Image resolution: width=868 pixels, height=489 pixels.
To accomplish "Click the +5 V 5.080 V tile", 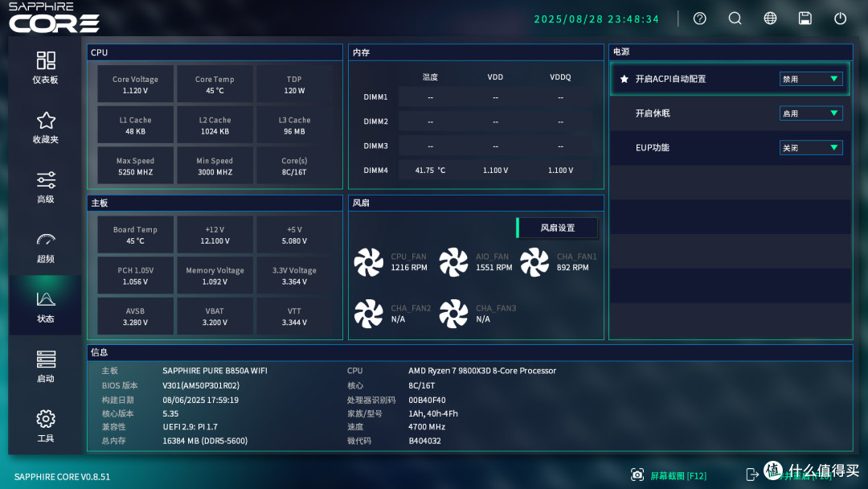I will click(x=294, y=234).
